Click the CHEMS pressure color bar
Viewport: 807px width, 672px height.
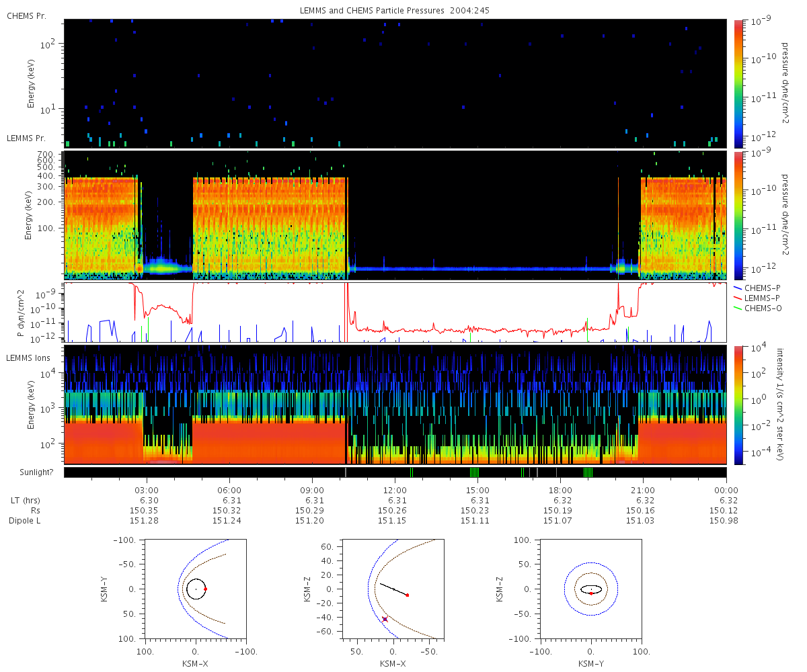738,83
